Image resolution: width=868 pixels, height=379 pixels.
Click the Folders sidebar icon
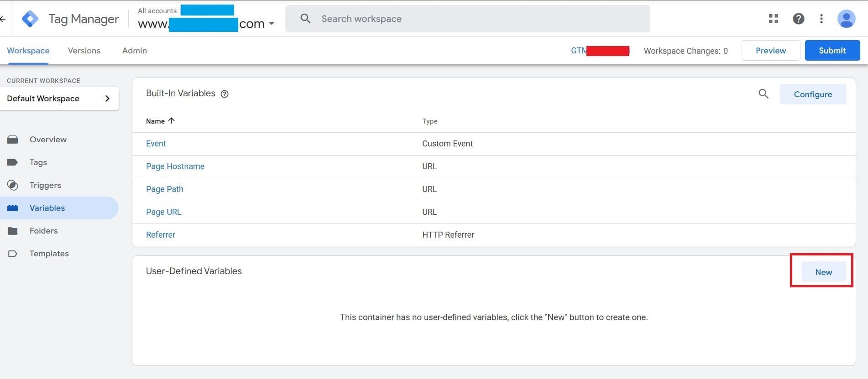click(13, 231)
